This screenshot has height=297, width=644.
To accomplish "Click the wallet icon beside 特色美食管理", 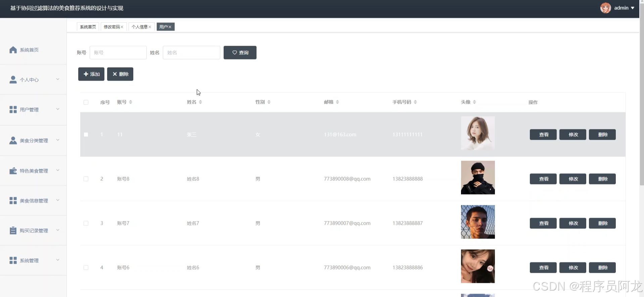I will (x=13, y=171).
